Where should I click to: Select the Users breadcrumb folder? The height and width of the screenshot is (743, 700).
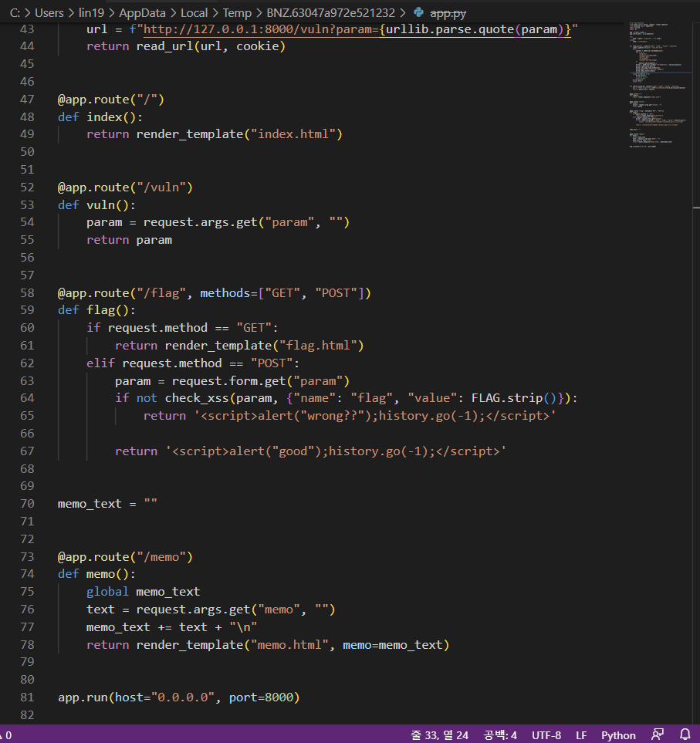(49, 13)
